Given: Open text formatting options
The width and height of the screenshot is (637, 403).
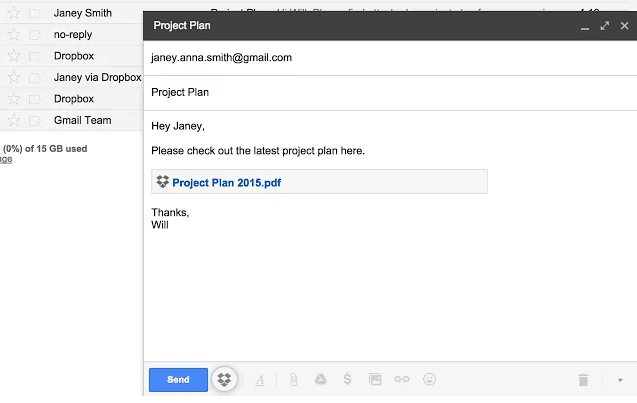Looking at the screenshot, I should [x=260, y=380].
